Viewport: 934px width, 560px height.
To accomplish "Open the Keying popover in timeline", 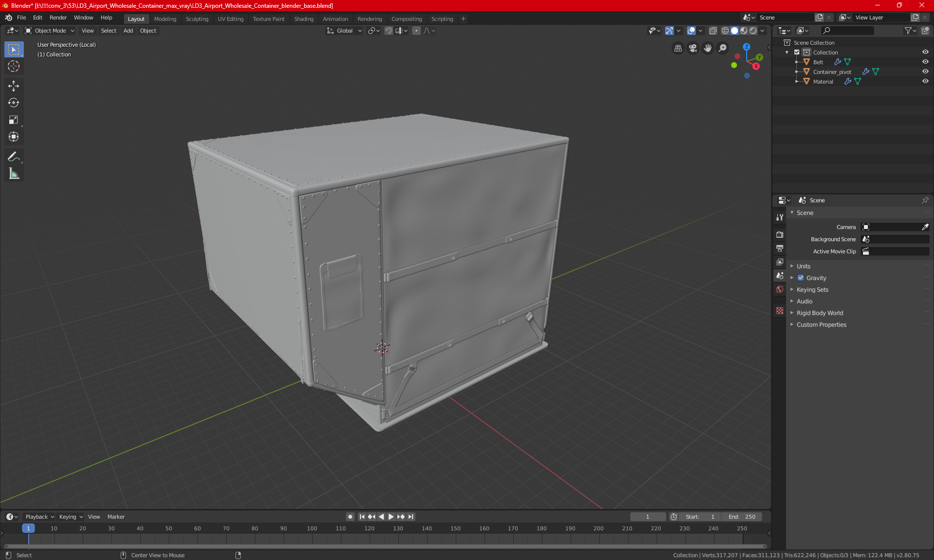I will [71, 517].
